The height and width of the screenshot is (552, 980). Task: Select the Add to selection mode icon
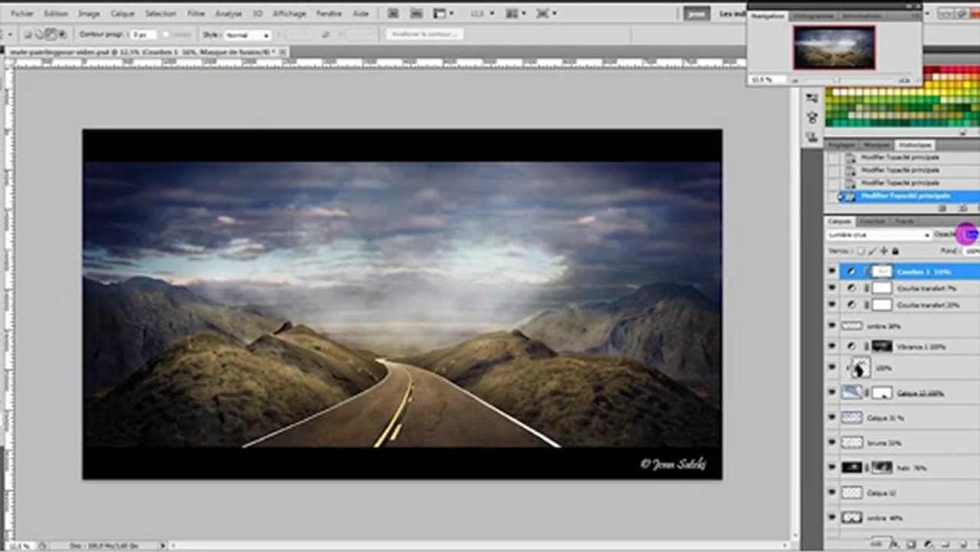tap(38, 34)
